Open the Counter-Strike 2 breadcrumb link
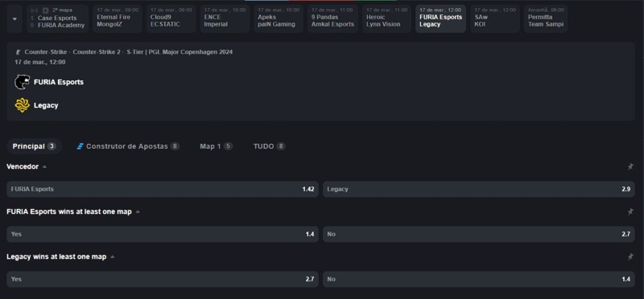 [97, 52]
